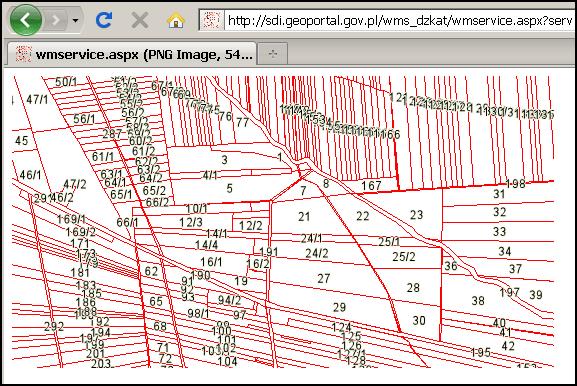This screenshot has height=386, width=577.
Task: Click parcel 62 on the cadastral map
Action: (151, 272)
